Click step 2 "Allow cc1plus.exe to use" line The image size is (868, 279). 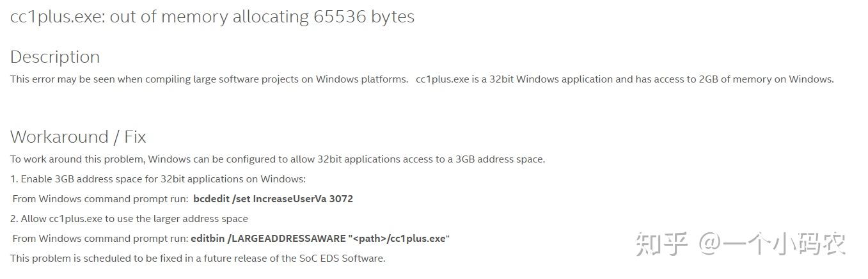pos(129,219)
